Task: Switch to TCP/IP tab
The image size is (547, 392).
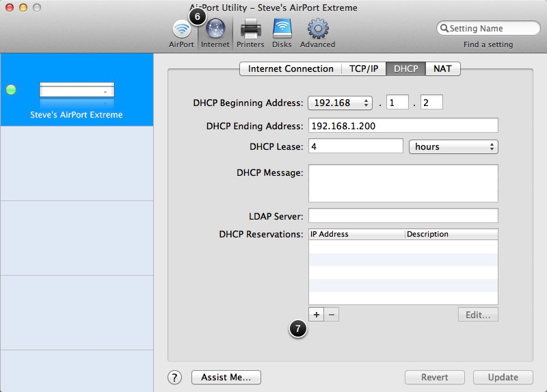Action: click(x=364, y=68)
